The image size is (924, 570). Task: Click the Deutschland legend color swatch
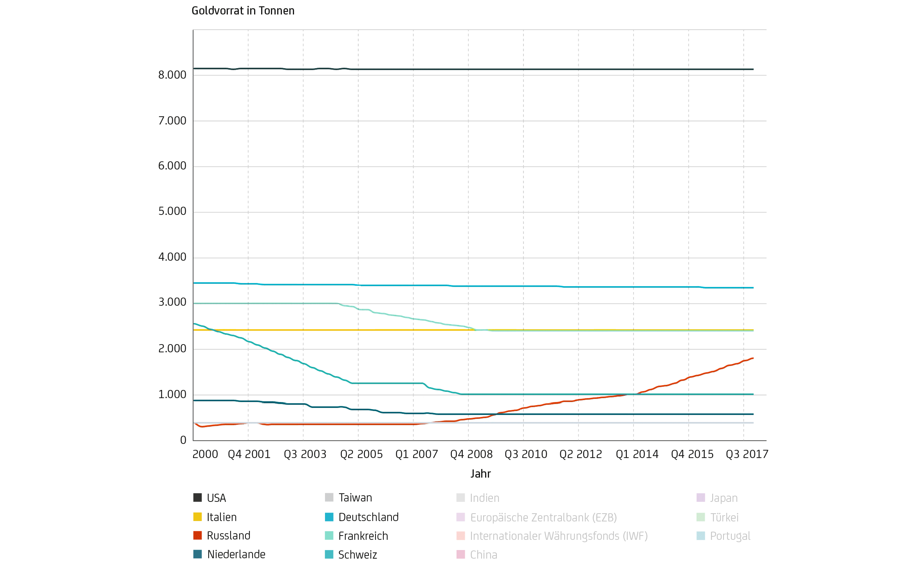(329, 517)
